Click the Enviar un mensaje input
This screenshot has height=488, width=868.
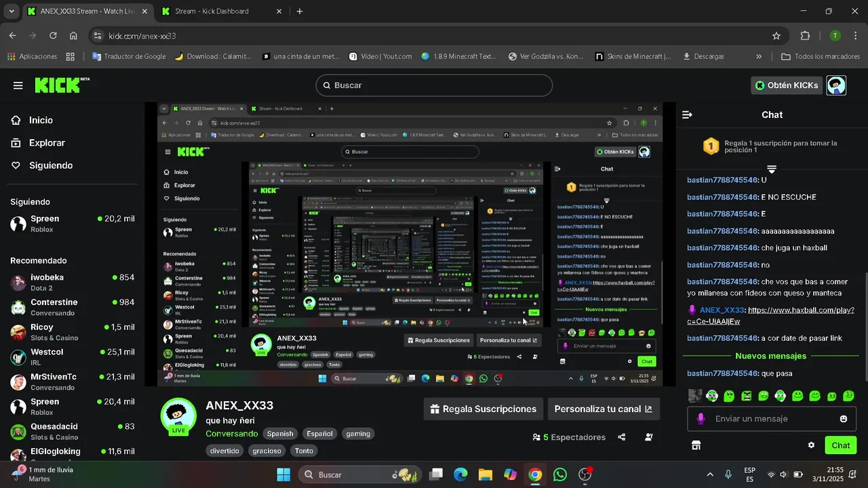[772, 419]
